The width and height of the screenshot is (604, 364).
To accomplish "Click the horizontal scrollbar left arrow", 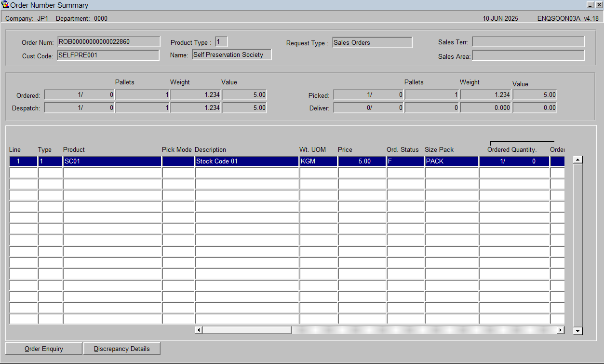I will [x=199, y=330].
